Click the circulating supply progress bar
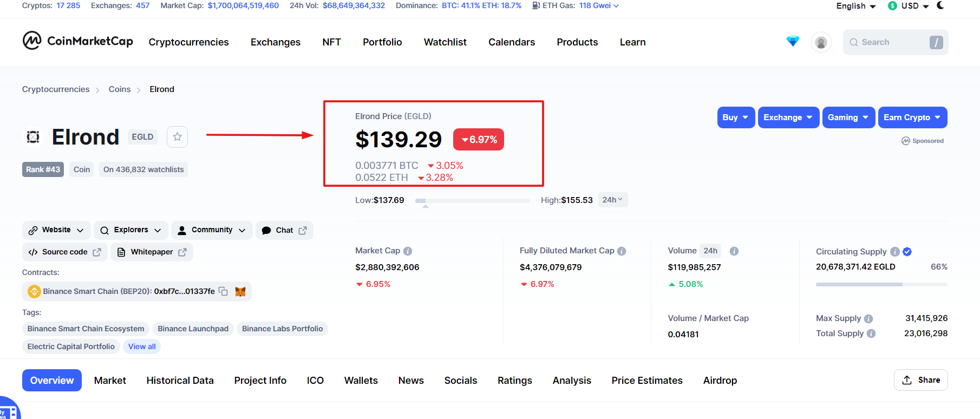The width and height of the screenshot is (980, 419). (x=881, y=284)
